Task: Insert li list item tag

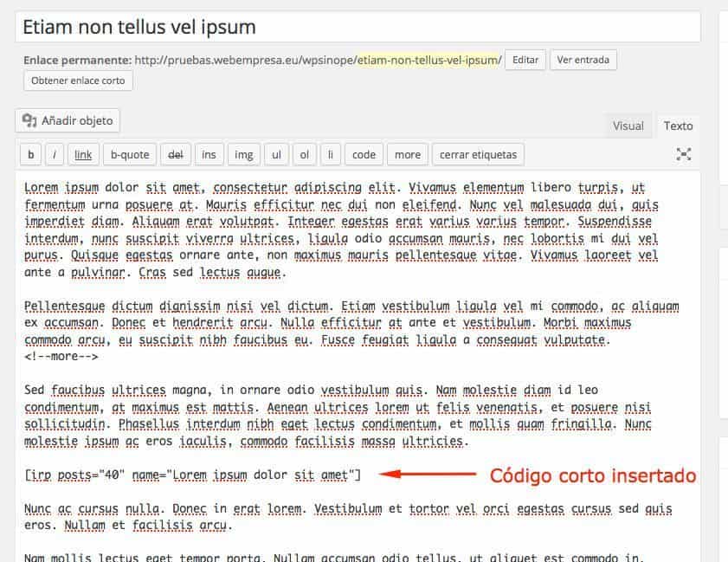Action: [x=331, y=155]
